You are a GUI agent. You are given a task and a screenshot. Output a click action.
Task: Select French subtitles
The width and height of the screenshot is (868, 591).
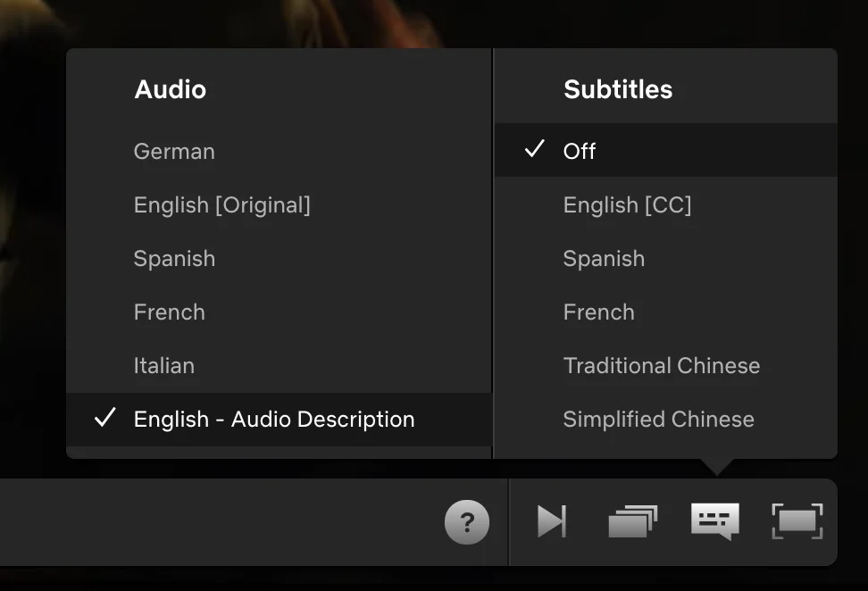click(x=599, y=312)
